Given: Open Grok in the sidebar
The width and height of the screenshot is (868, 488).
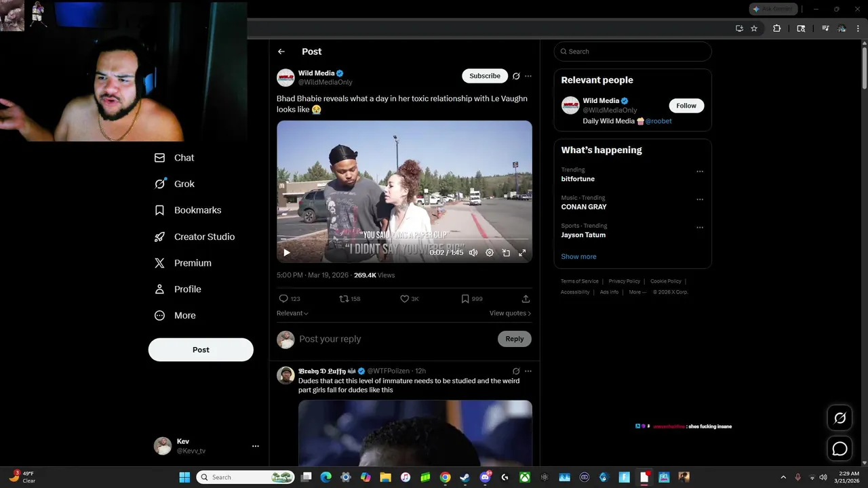Looking at the screenshot, I should (x=174, y=184).
